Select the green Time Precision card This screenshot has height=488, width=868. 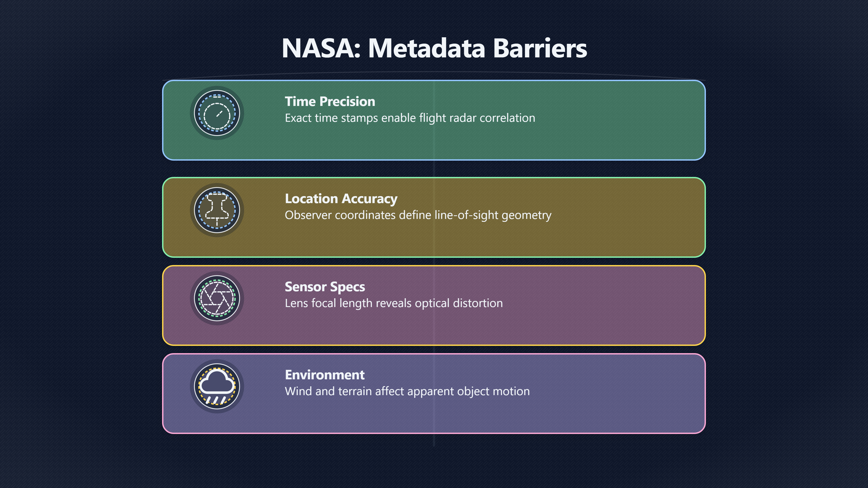[x=434, y=120]
